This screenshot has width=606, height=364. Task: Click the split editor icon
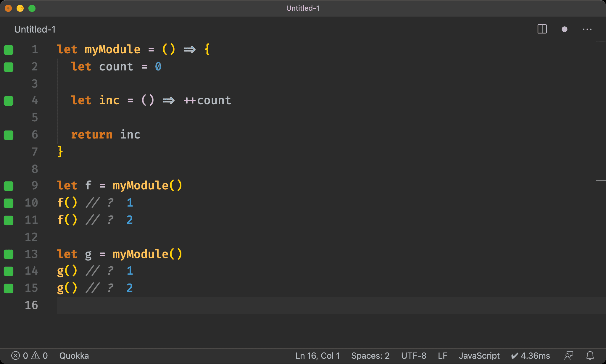click(542, 29)
